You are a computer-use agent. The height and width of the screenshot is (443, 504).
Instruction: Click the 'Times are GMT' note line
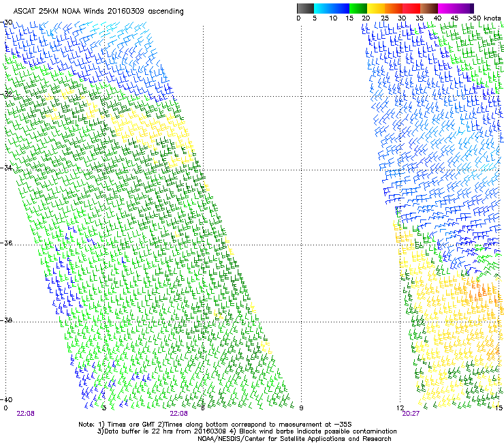click(x=215, y=425)
